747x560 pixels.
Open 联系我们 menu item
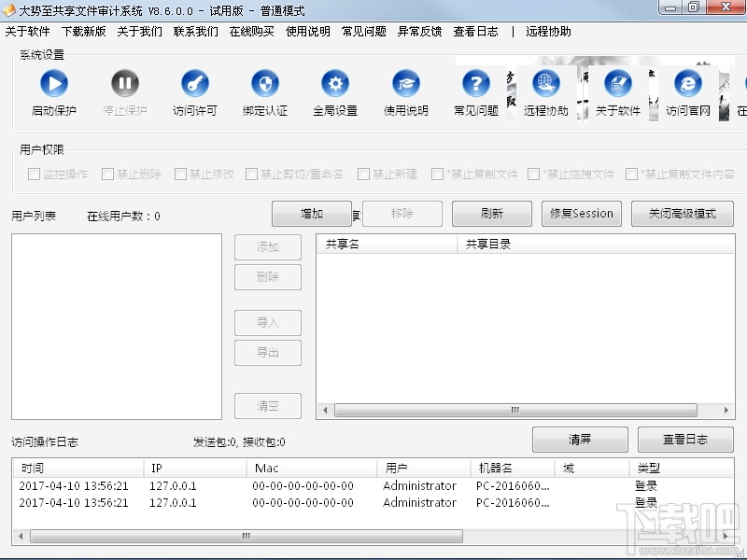pyautogui.click(x=196, y=32)
